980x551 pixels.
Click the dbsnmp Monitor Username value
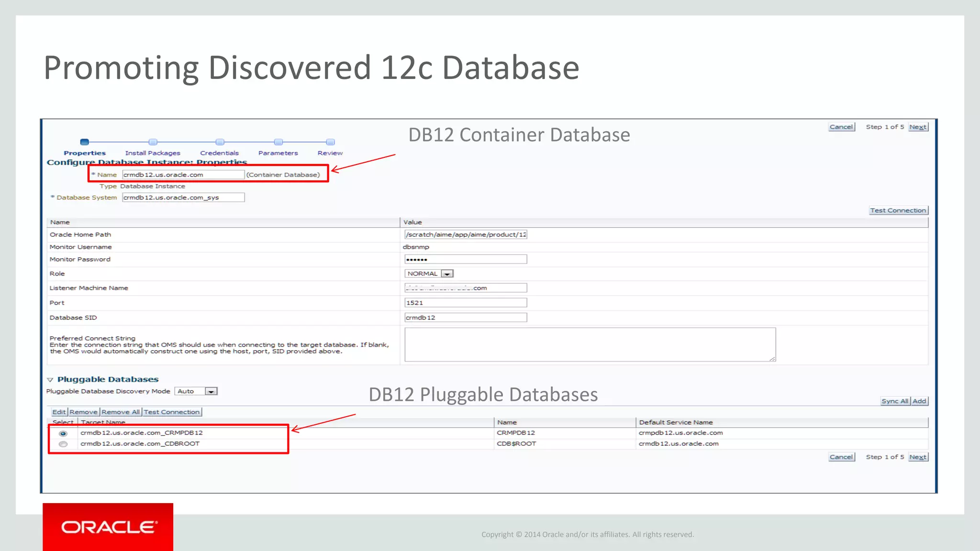pos(416,247)
